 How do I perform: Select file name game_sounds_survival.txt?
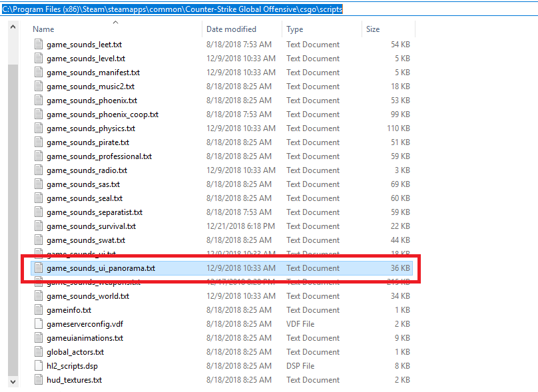point(91,226)
